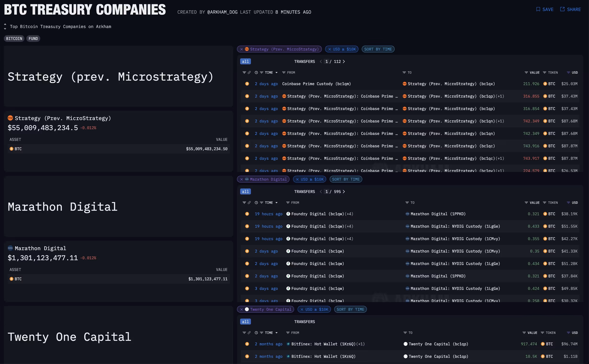Viewport: 589px width, 364px height.
Task: Click the chain link icon in Marathon transfers header
Action: tap(249, 203)
